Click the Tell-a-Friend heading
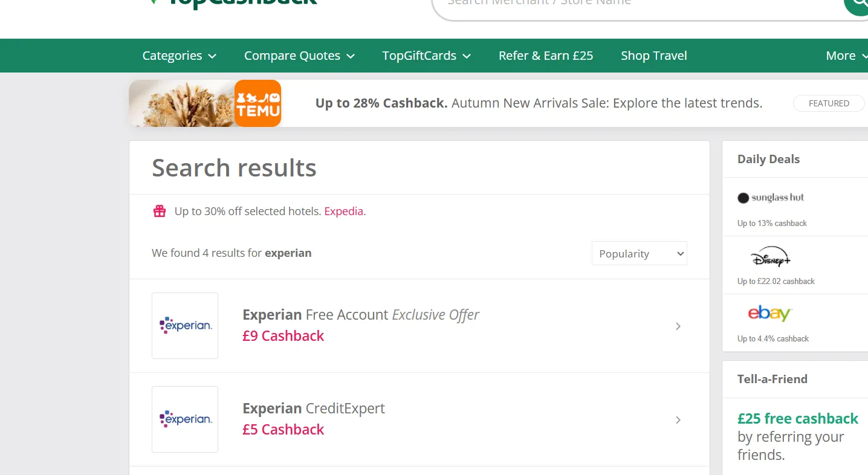The image size is (868, 475). click(x=772, y=380)
